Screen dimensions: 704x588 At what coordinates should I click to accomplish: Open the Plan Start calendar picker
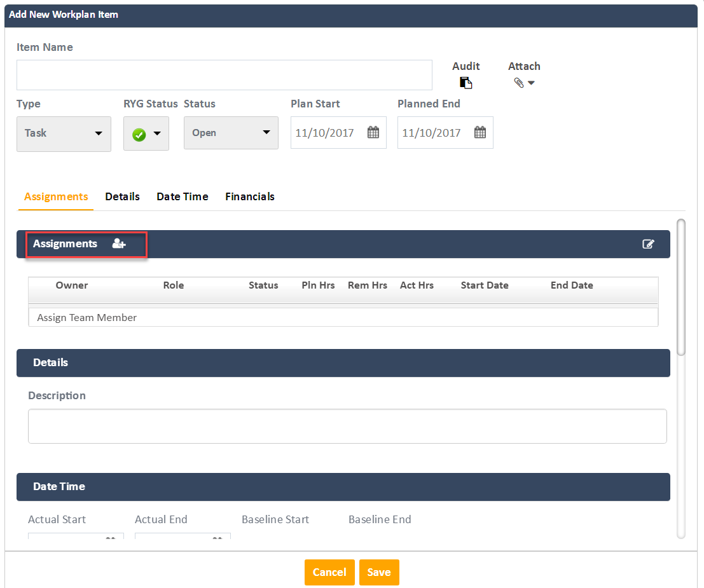(x=373, y=132)
